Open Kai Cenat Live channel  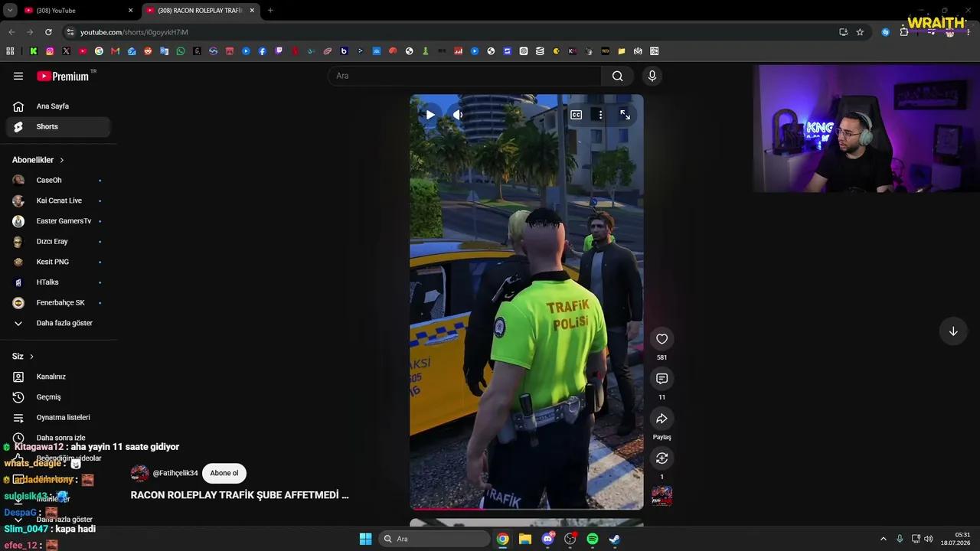point(58,201)
